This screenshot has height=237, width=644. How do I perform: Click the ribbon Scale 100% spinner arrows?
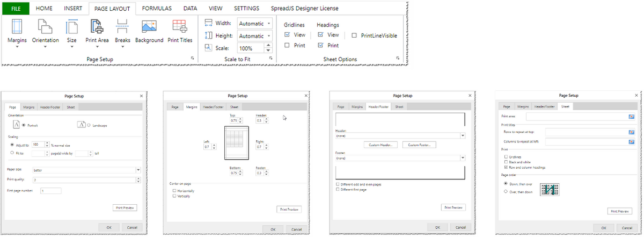point(269,48)
